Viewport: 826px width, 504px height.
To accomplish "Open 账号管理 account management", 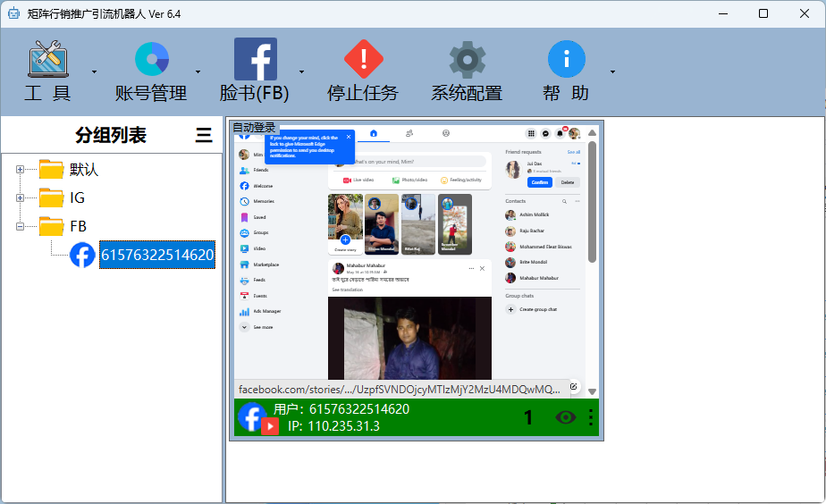I will point(152,71).
